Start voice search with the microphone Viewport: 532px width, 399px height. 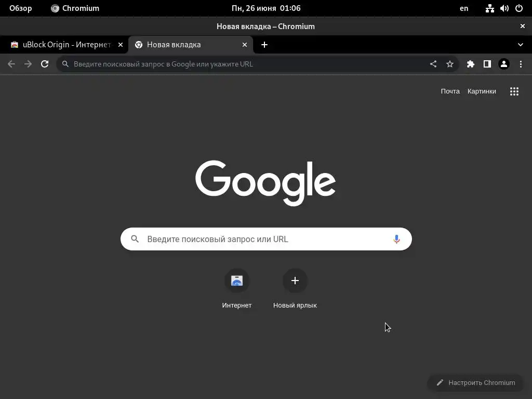point(396,239)
